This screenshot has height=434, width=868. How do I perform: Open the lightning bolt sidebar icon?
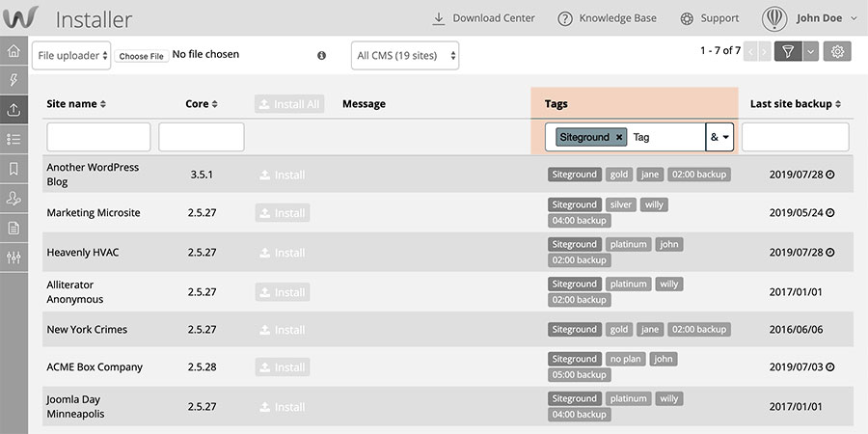coord(14,81)
